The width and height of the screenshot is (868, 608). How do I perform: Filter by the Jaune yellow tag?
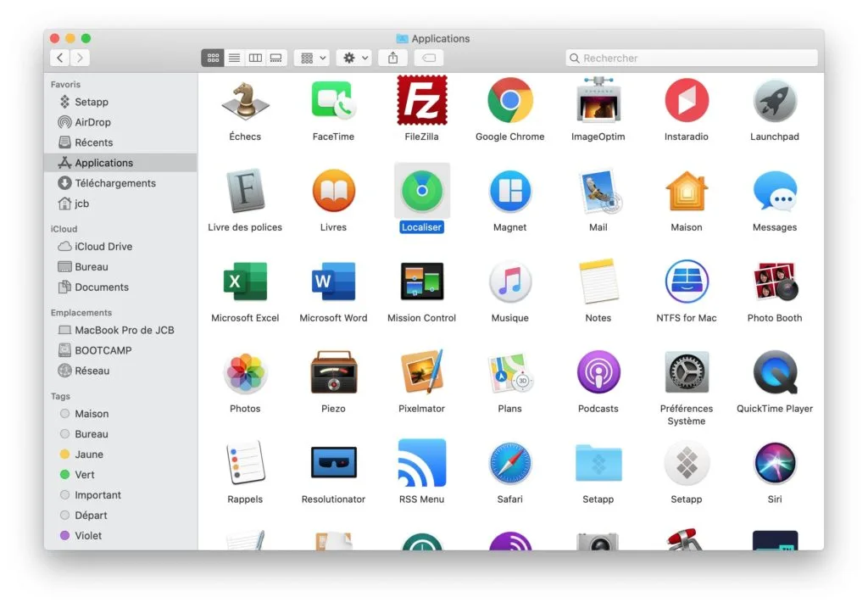click(120, 454)
